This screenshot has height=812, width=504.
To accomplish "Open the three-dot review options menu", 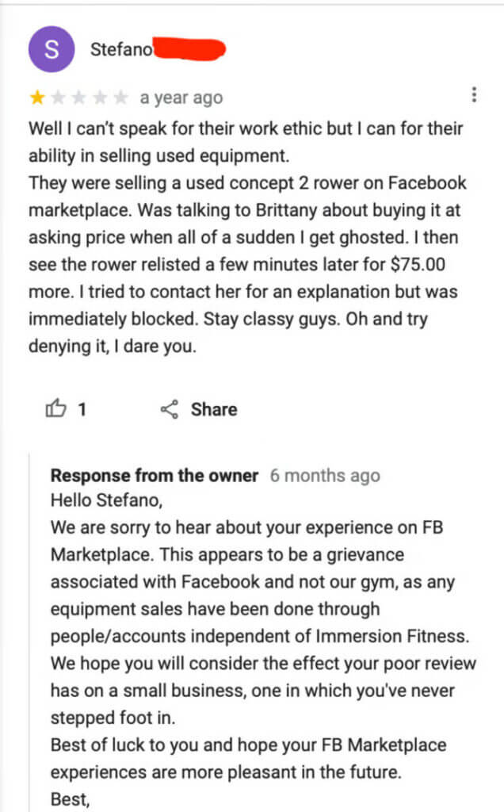I will tap(474, 95).
